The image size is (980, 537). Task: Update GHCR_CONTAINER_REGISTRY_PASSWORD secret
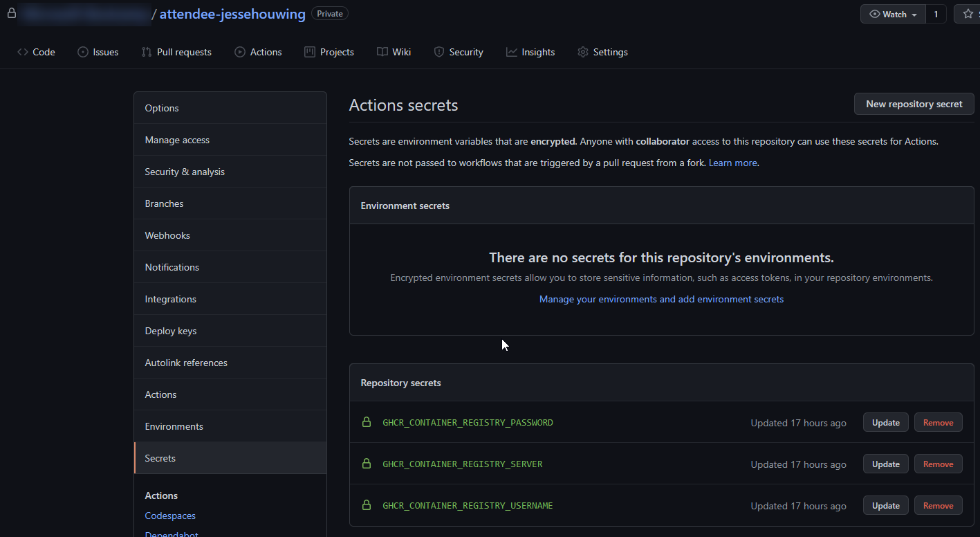click(x=885, y=422)
